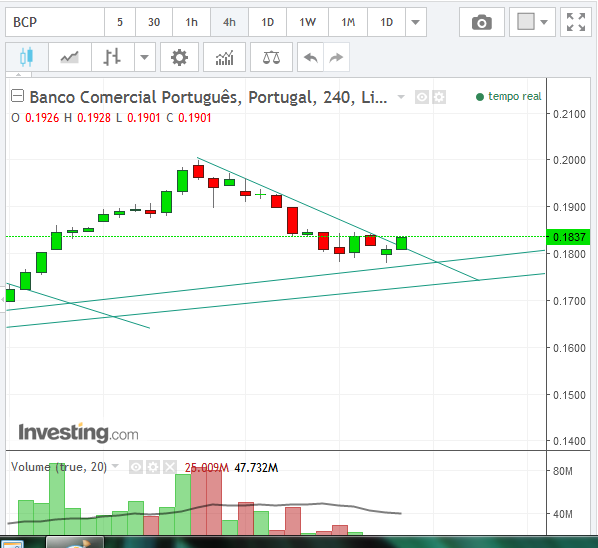Click the 0.1837 current price label

(x=569, y=237)
